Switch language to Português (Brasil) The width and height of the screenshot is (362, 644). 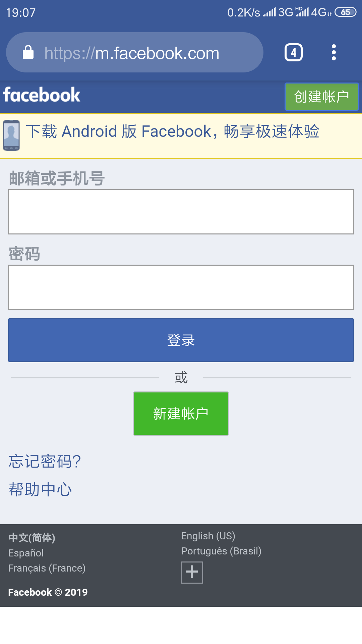pyautogui.click(x=221, y=551)
